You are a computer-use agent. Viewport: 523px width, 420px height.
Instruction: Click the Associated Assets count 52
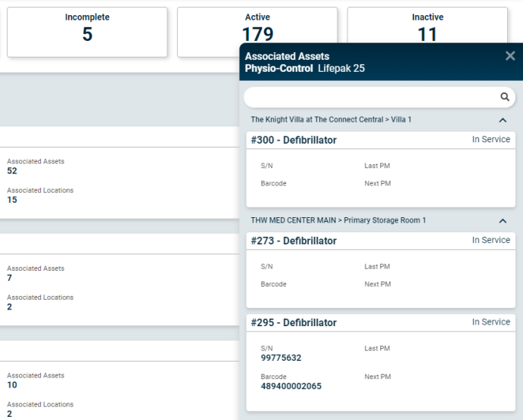[12, 171]
